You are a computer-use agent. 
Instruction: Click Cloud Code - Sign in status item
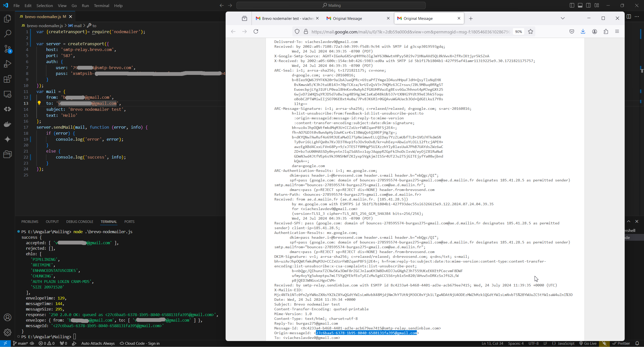click(140, 343)
